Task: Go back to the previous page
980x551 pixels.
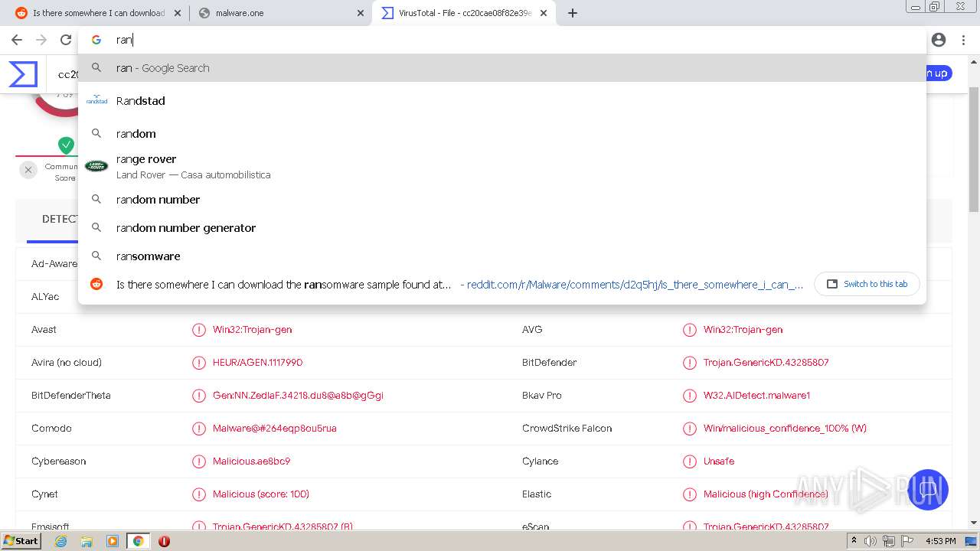Action: (17, 40)
